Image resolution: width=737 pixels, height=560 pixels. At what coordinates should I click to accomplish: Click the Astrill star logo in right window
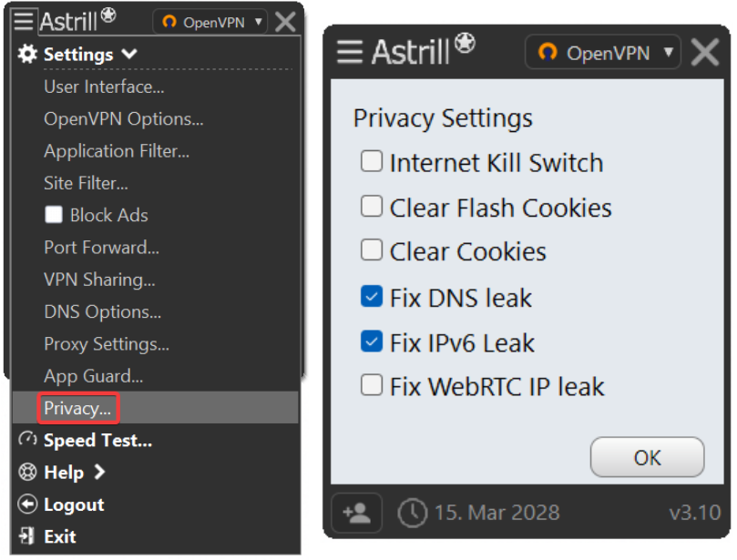pyautogui.click(x=465, y=42)
